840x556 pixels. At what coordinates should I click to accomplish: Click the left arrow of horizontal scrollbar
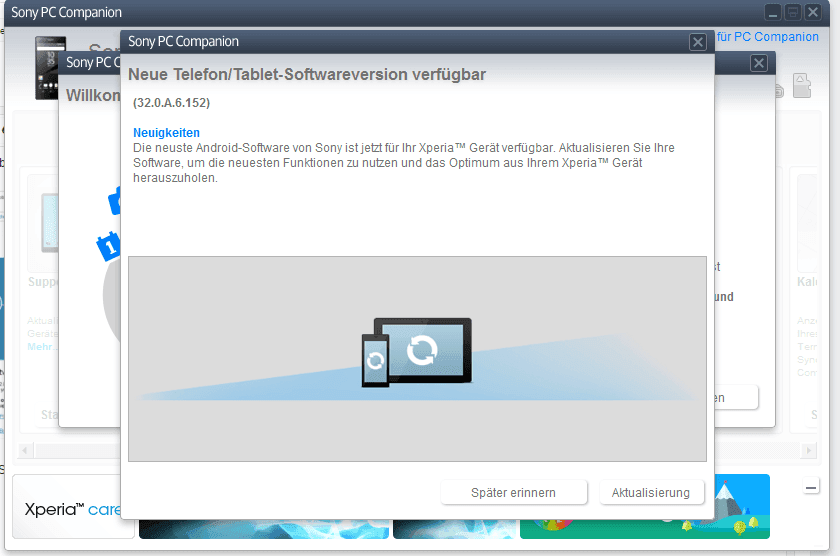[25, 450]
